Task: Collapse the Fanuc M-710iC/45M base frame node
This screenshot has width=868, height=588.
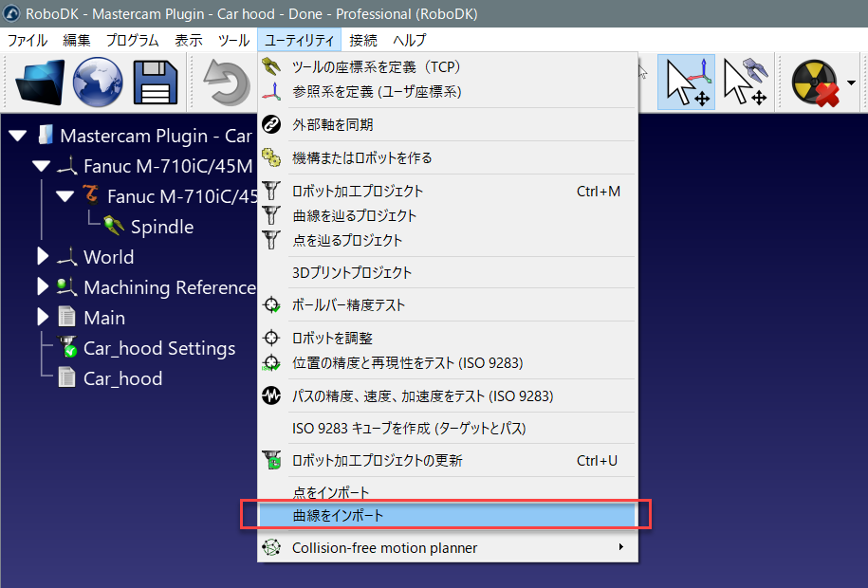Action: pos(42,166)
